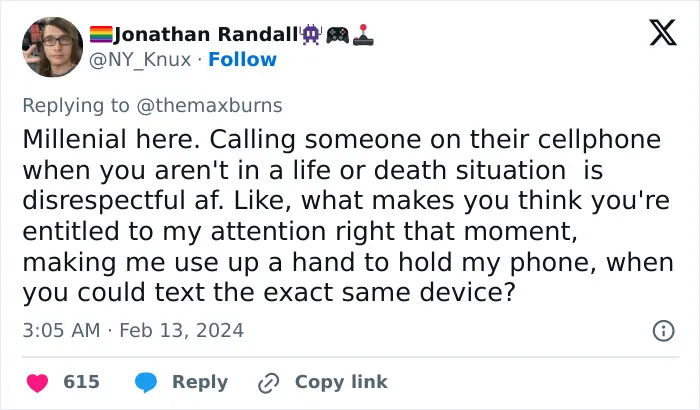Image resolution: width=700 pixels, height=410 pixels.
Task: Click the 3:05 AM Feb 13, 2024 timestamp
Action: [x=133, y=331]
